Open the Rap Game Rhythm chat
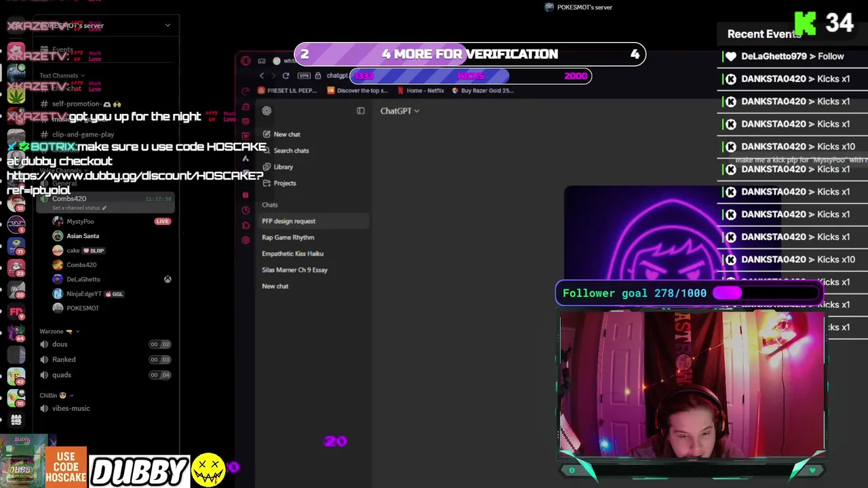The image size is (868, 488). (x=288, y=237)
